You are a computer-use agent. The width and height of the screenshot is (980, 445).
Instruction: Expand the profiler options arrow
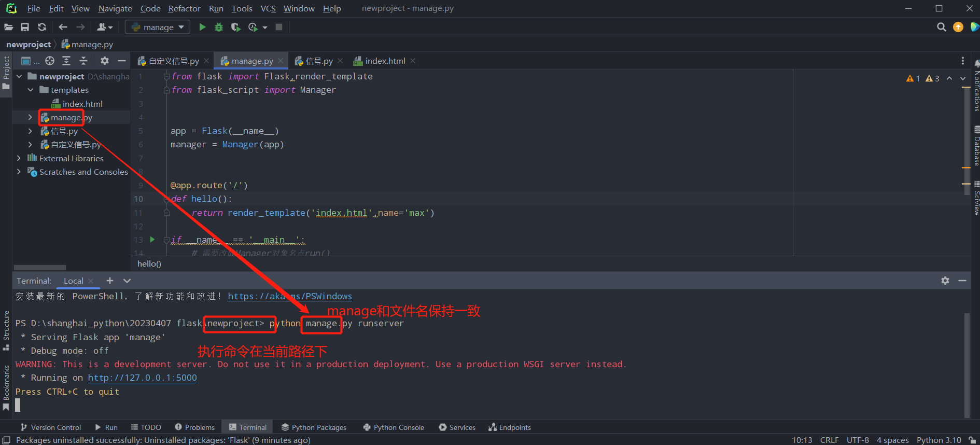pyautogui.click(x=265, y=27)
